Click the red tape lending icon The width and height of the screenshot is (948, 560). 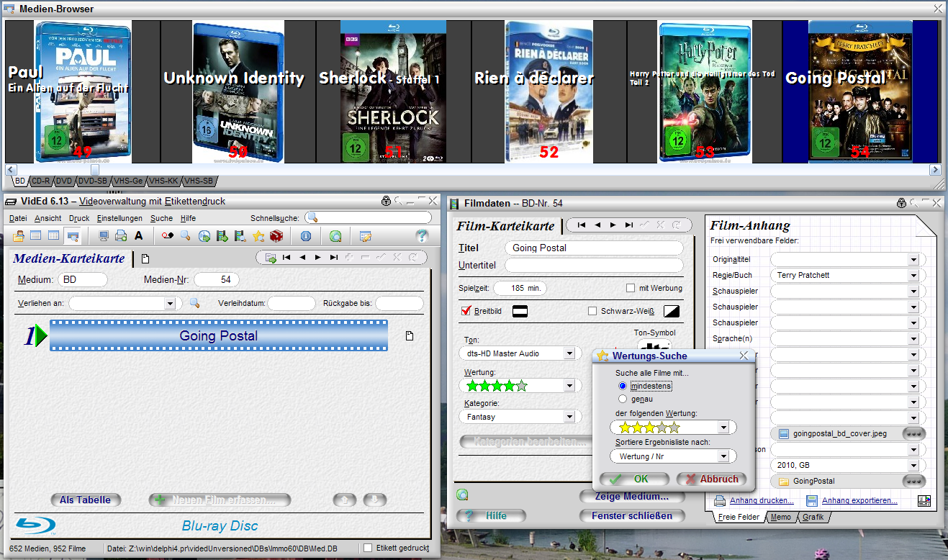pos(168,235)
